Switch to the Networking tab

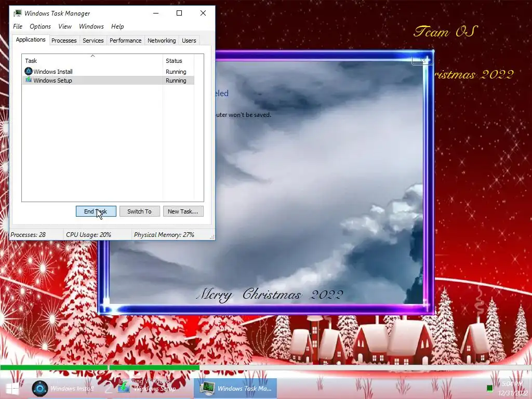tap(162, 41)
